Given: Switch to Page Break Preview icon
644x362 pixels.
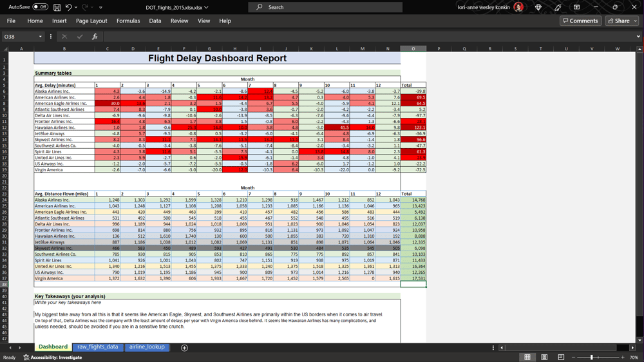Looking at the screenshot, I should (561, 357).
